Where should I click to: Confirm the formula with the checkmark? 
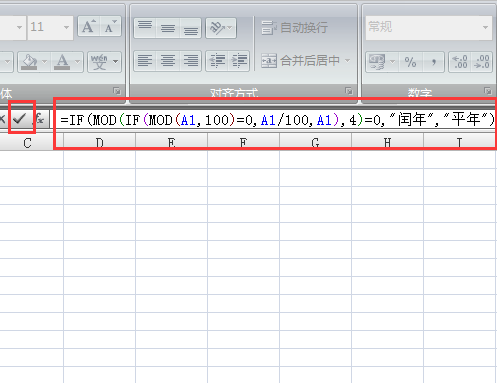click(x=20, y=118)
